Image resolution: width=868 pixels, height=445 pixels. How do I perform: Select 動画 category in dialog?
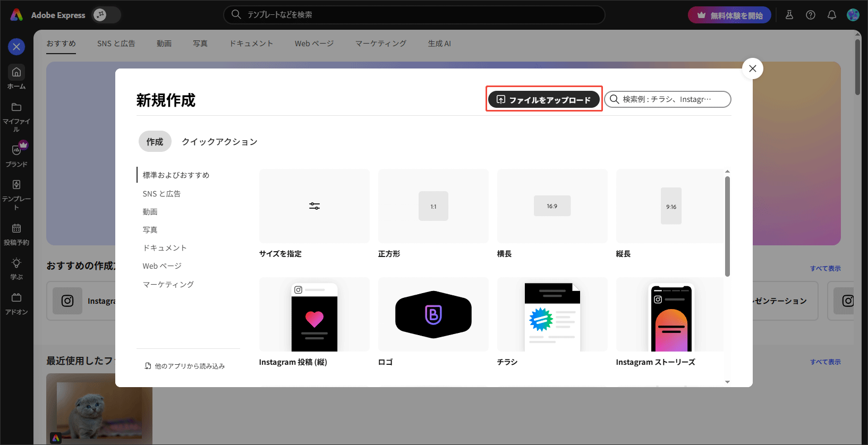click(x=150, y=212)
